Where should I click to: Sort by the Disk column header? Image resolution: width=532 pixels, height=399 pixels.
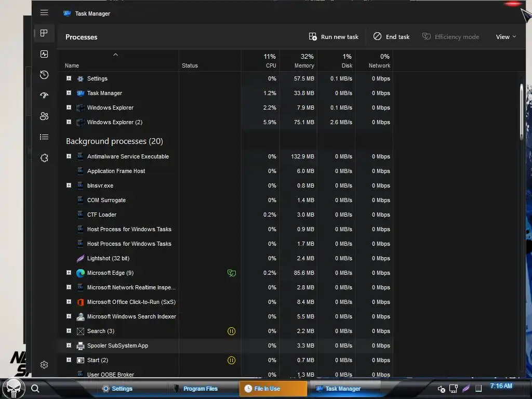336,61
